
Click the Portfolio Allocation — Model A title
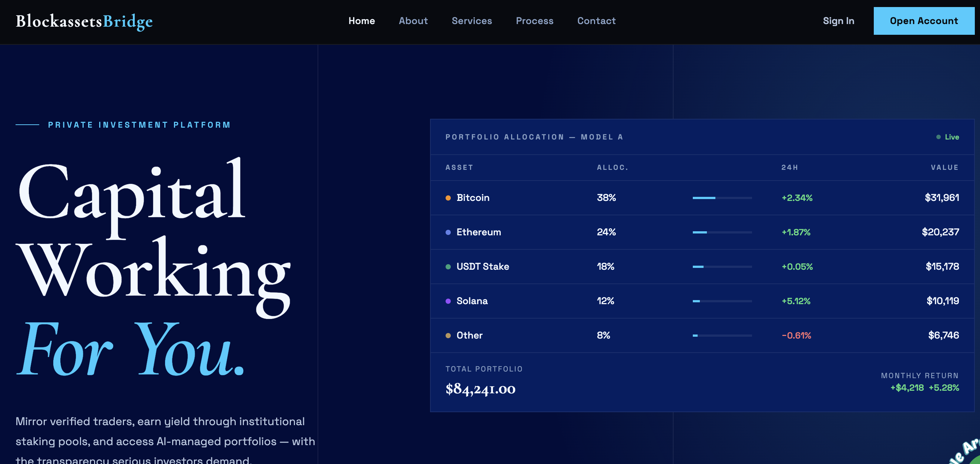[534, 137]
